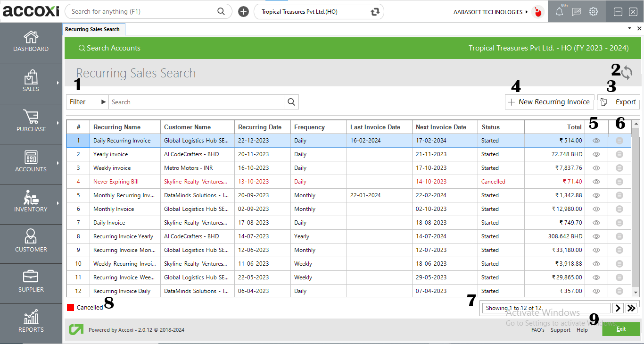Open the notifications bell
Image resolution: width=644 pixels, height=344 pixels.
(x=559, y=11)
